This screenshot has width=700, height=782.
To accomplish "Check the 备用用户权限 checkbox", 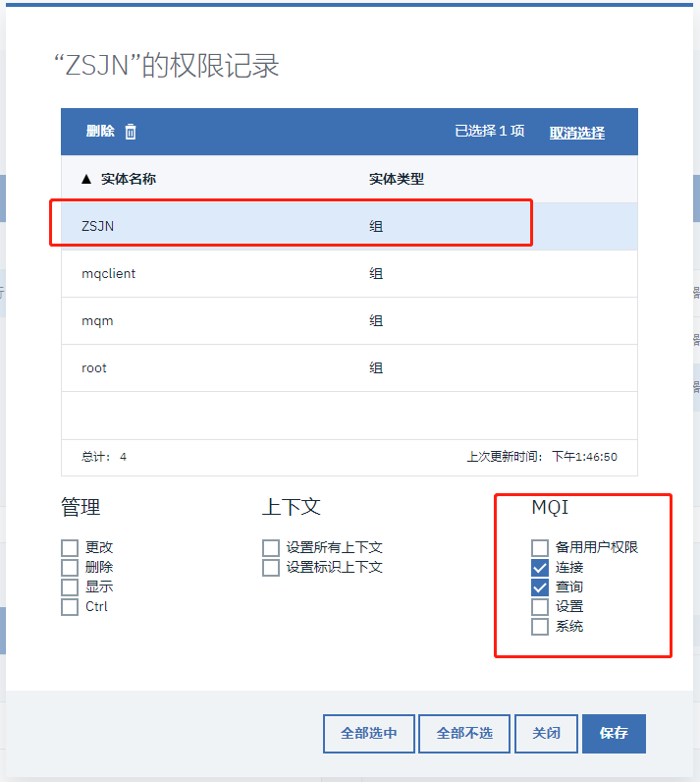I will coord(540,547).
